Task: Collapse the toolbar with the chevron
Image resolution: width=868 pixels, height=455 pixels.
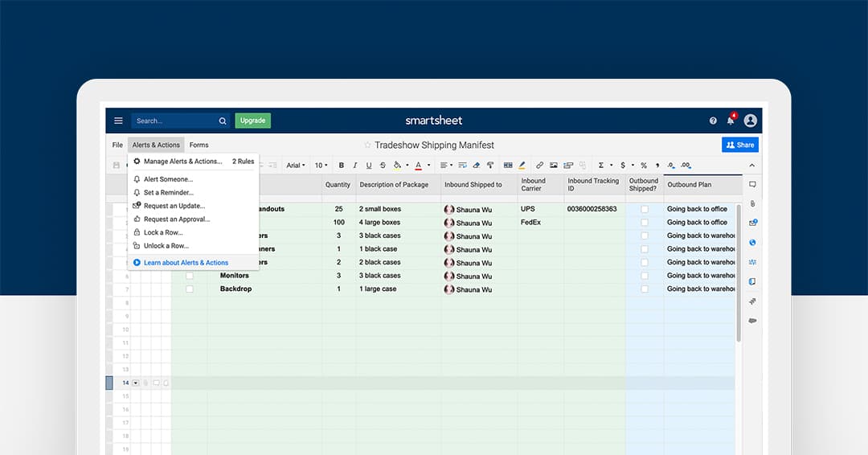Action: [751, 166]
